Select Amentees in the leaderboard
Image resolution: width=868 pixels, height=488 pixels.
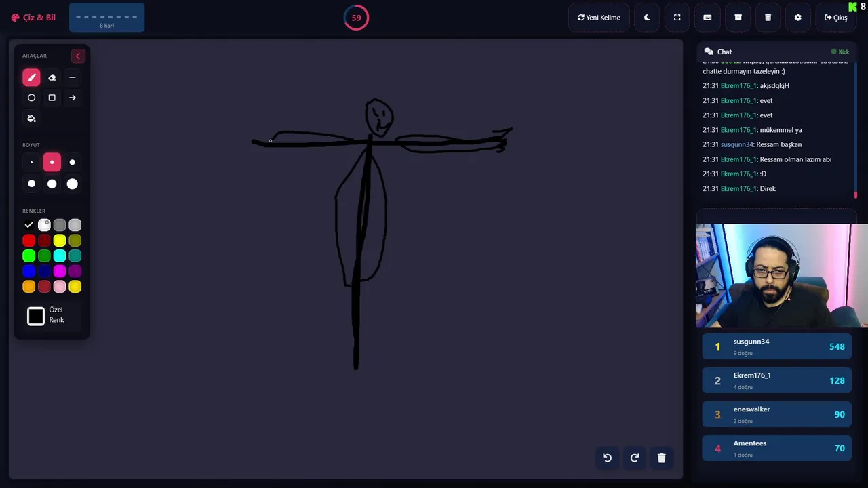click(x=776, y=448)
